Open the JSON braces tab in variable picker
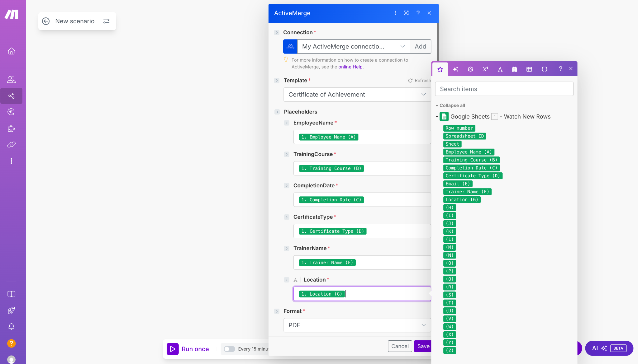The image size is (638, 364). 544,69
